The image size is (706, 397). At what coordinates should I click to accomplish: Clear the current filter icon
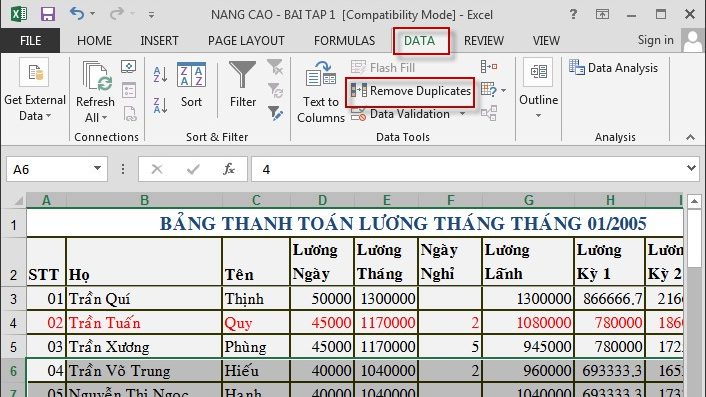pyautogui.click(x=275, y=67)
